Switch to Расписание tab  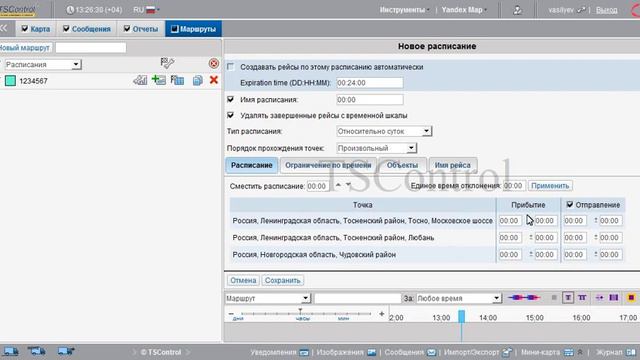click(251, 165)
